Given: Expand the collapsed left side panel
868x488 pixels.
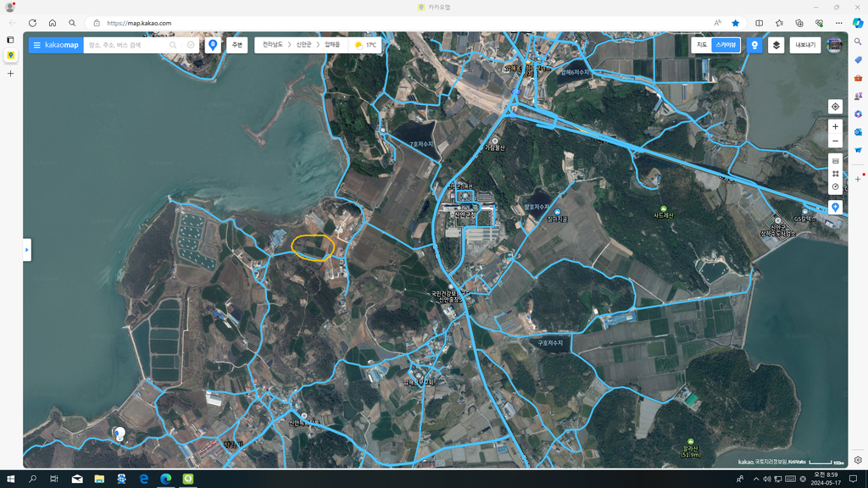Looking at the screenshot, I should [x=27, y=250].
